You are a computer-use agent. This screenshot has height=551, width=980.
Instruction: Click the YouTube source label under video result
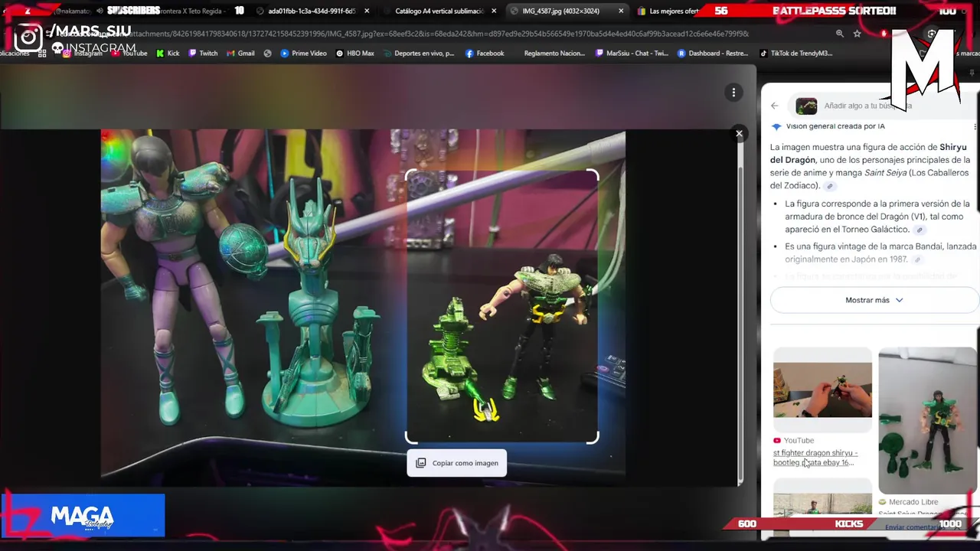point(793,440)
